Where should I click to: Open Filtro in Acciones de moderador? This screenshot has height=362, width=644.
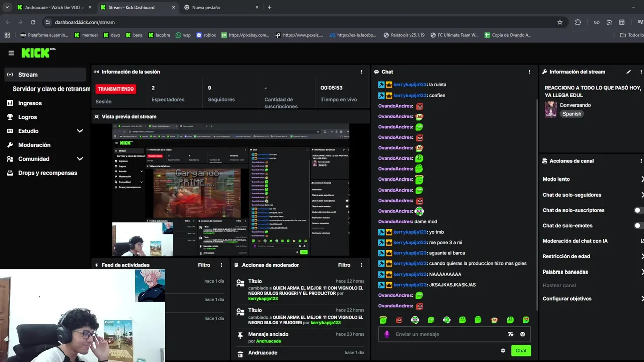[344, 265]
